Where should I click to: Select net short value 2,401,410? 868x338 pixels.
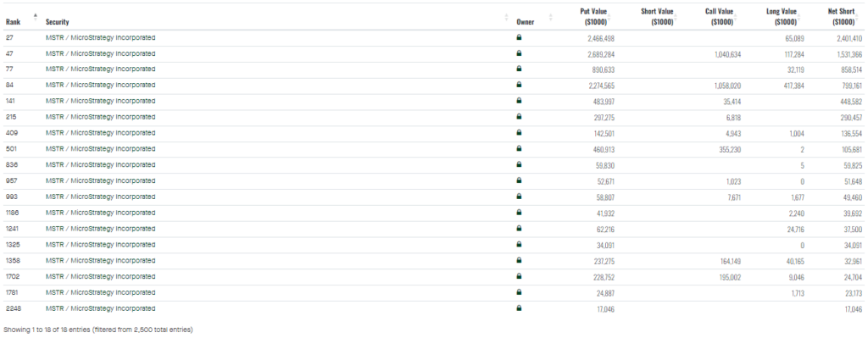click(849, 39)
